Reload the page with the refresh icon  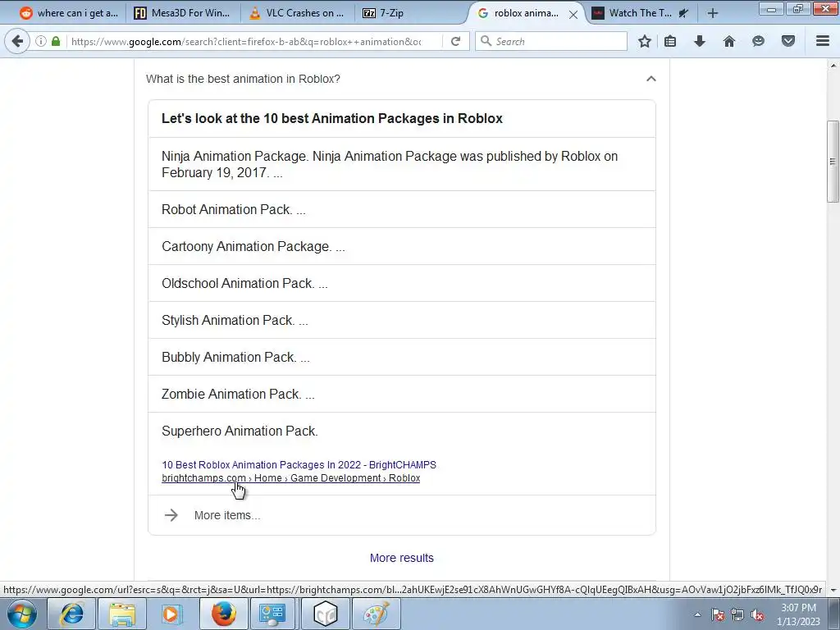click(x=456, y=41)
